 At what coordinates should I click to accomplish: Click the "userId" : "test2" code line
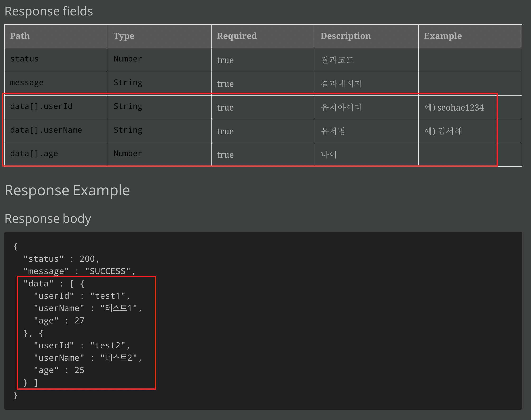[x=82, y=345]
